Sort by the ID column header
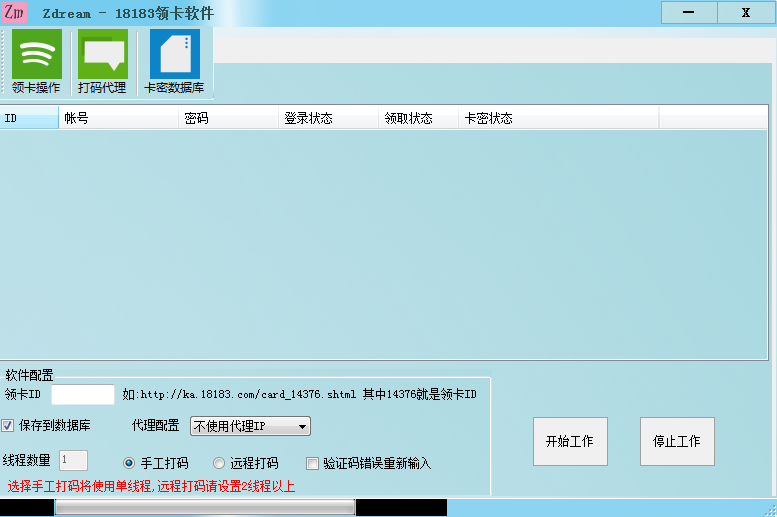777x517 pixels. 29,118
